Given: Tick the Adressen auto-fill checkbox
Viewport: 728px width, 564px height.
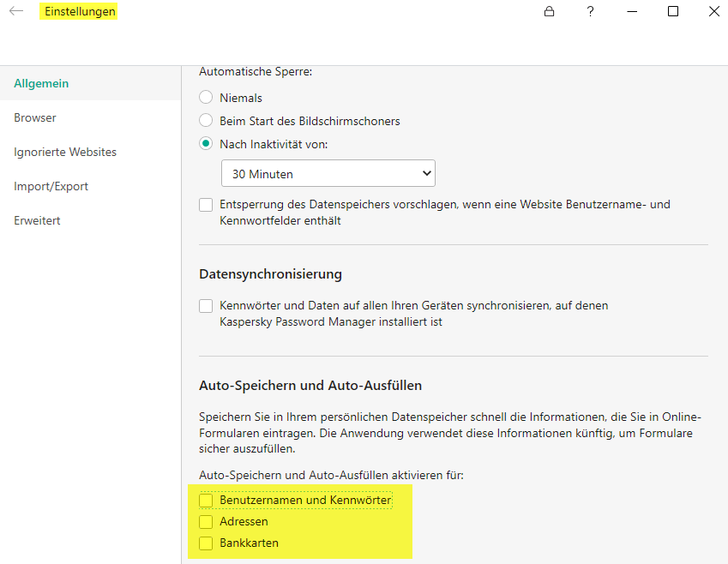Looking at the screenshot, I should tap(206, 521).
